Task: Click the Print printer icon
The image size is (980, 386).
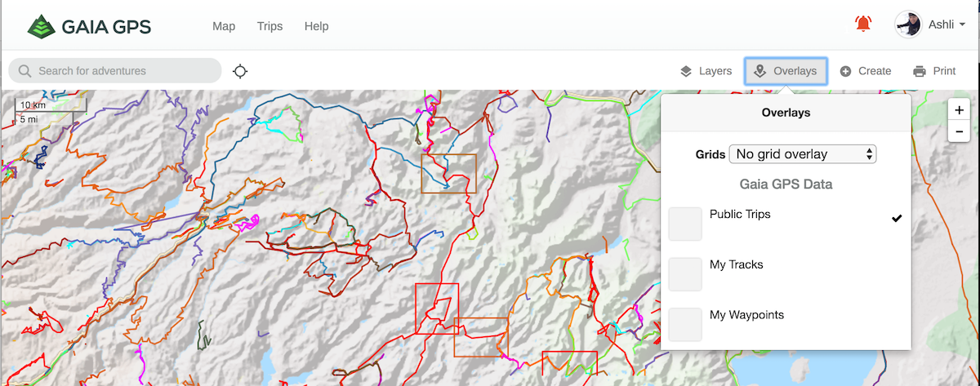Action: (x=920, y=71)
